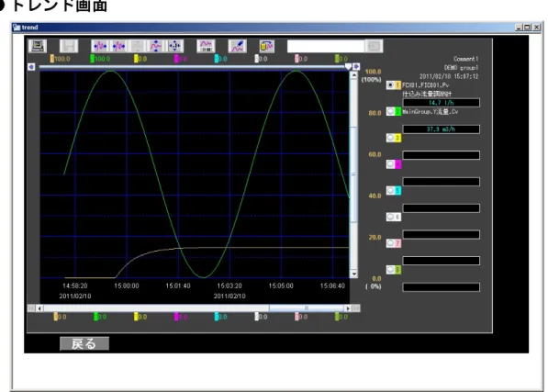Image resolution: width=548 pixels, height=392 pixels.
Task: Click the vertical scale expand trend icon
Action: click(x=155, y=46)
